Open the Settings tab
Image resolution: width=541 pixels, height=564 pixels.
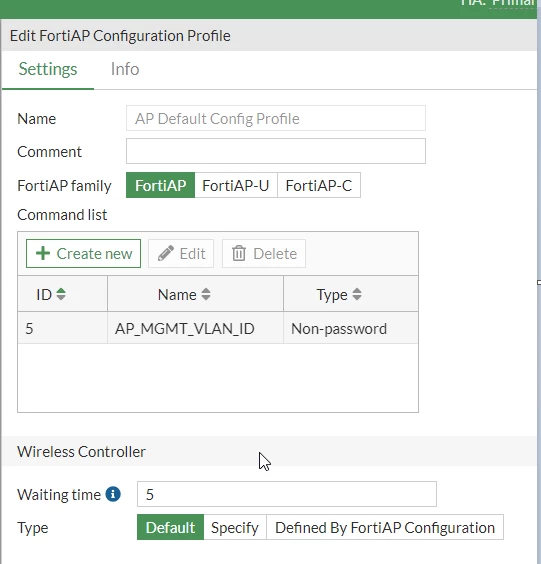pyautogui.click(x=48, y=69)
